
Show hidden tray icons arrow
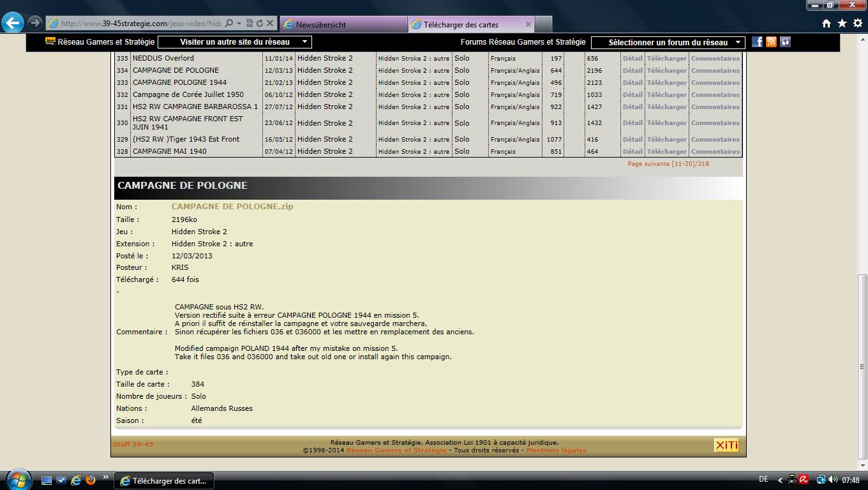[780, 480]
